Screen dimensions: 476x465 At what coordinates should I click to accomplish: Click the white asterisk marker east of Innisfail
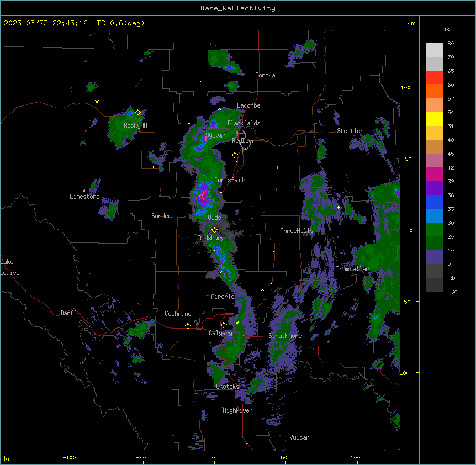[277, 167]
